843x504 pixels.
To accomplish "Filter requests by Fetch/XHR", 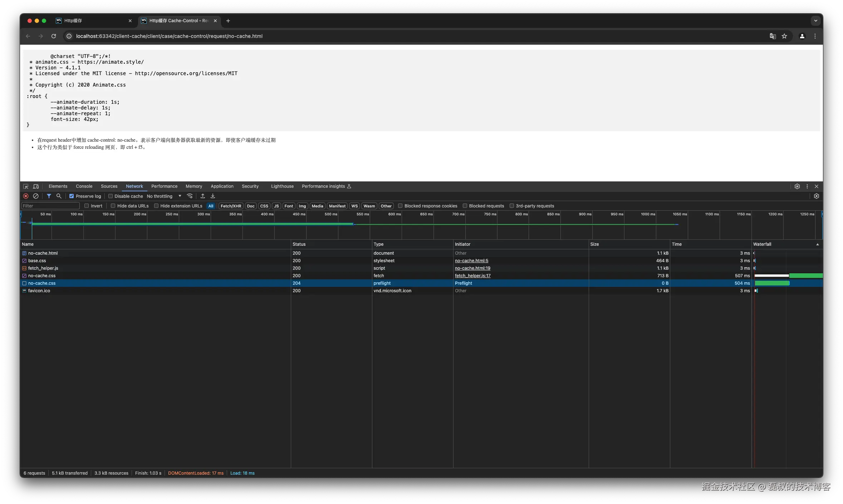I will pyautogui.click(x=231, y=206).
